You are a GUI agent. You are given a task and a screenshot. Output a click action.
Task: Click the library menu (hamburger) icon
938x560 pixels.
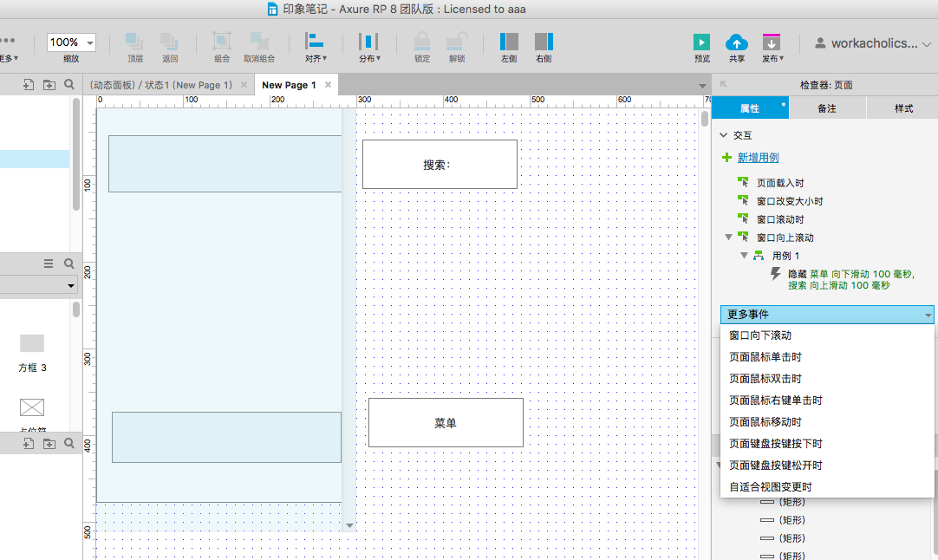click(x=49, y=264)
